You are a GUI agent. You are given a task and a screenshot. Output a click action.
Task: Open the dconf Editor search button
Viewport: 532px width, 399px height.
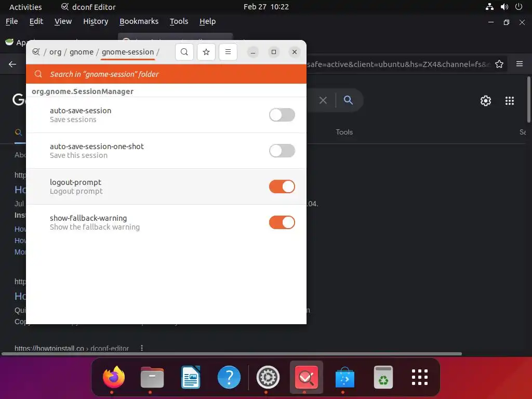click(x=184, y=52)
